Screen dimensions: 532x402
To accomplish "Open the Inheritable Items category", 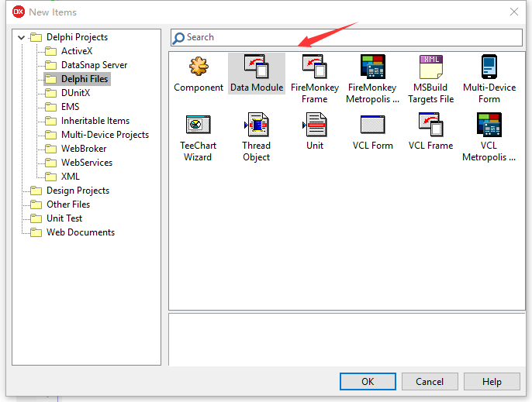I will click(x=95, y=121).
